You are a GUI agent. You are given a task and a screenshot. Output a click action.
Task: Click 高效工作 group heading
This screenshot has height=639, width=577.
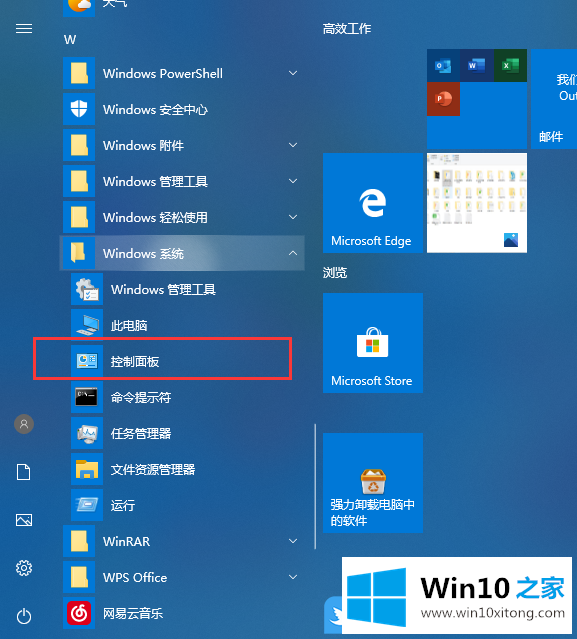tap(347, 29)
